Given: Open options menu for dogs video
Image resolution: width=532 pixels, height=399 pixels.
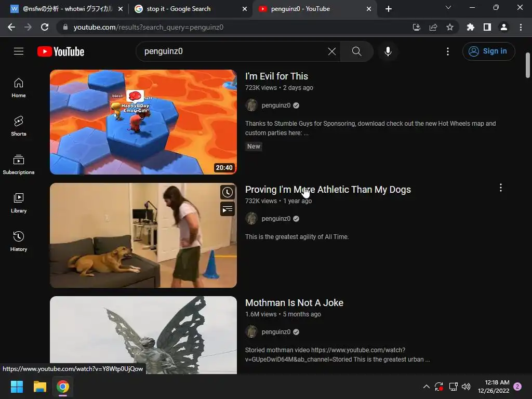Looking at the screenshot, I should point(500,188).
